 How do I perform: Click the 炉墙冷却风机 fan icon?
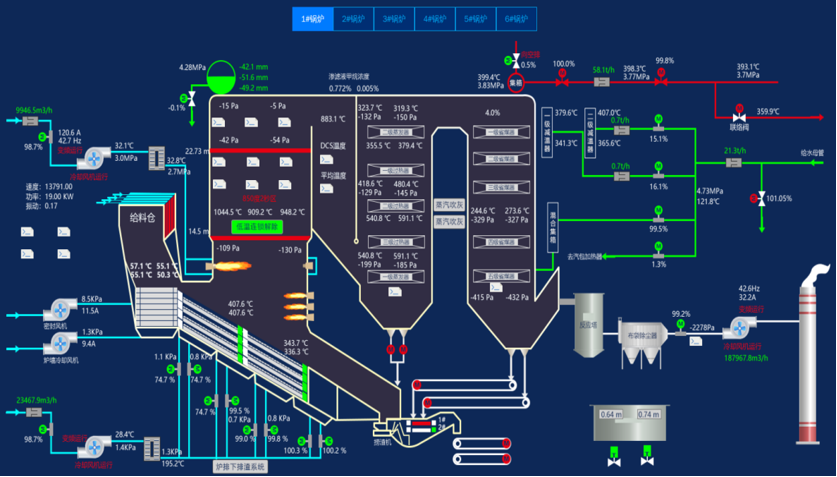60,343
